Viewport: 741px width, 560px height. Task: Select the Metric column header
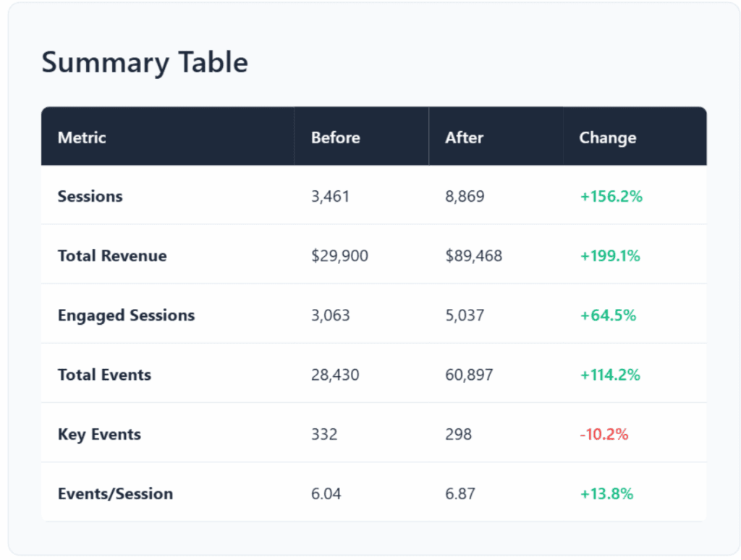pos(82,137)
